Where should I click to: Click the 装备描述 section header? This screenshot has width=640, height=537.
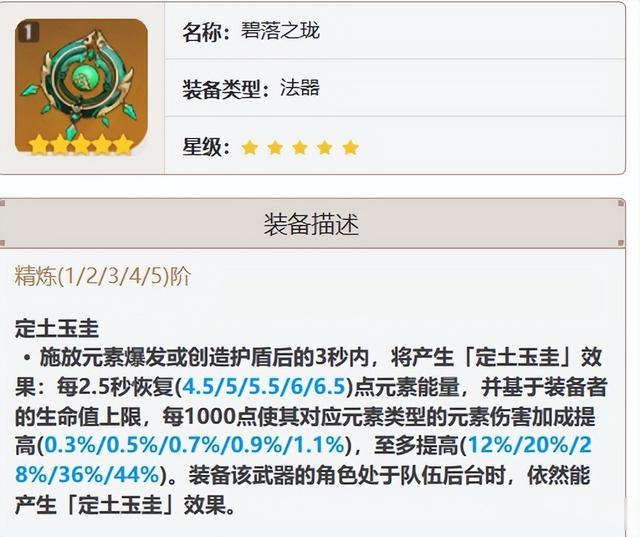click(x=311, y=224)
